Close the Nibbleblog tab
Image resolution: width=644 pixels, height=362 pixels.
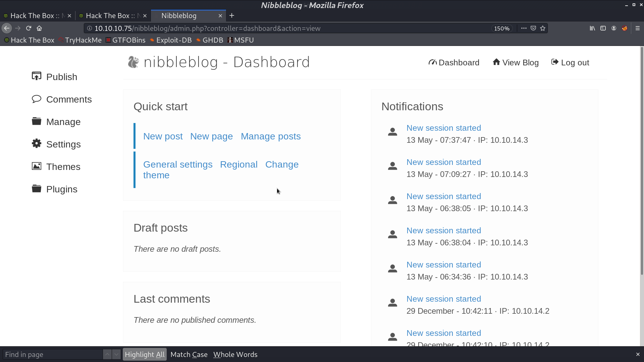tap(220, 16)
